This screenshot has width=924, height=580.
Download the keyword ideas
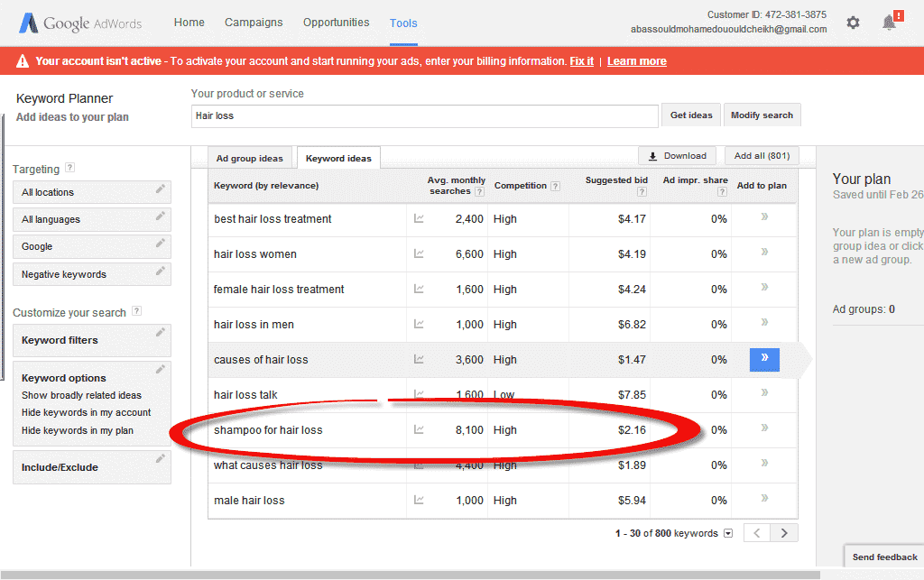point(677,156)
